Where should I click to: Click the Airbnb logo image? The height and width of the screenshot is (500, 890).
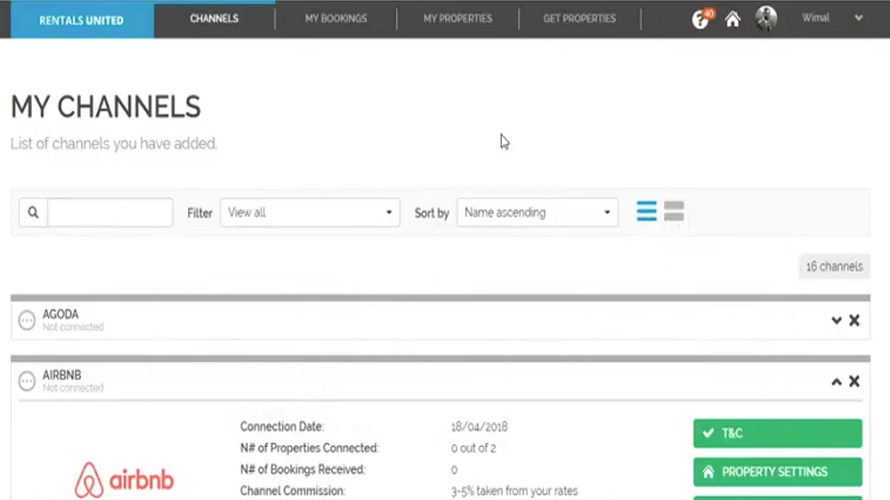click(x=124, y=480)
